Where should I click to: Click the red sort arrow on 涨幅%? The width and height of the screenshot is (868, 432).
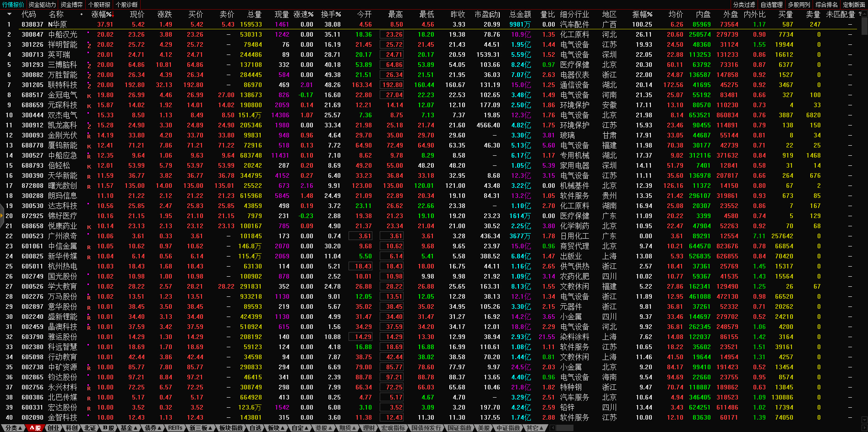point(113,15)
